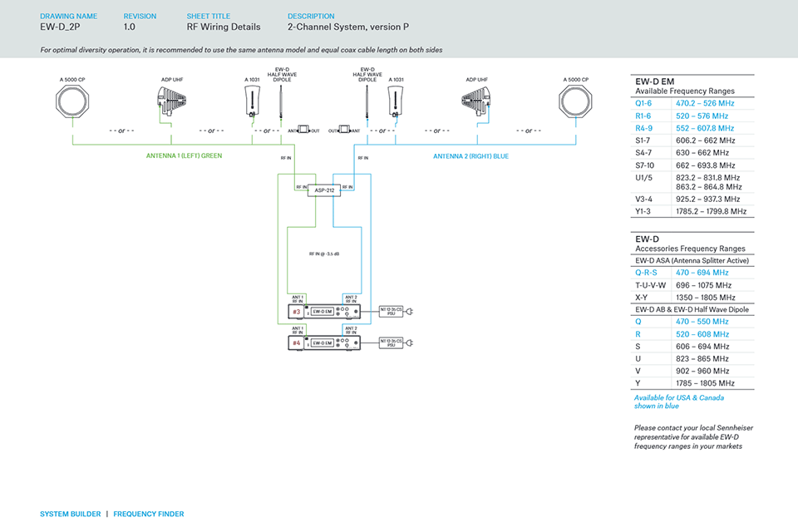Click the S '606 – 694 MHz' accessory row
The height and width of the screenshot is (532, 798).
pos(692,347)
